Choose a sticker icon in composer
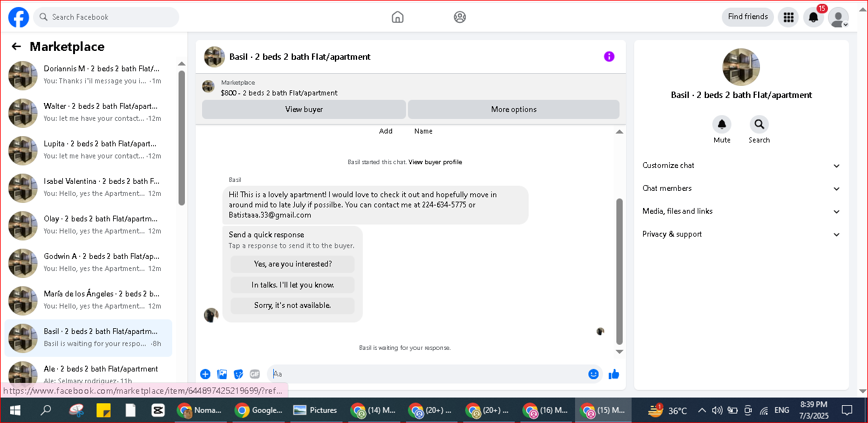Screen dimensions: 868x423 click(x=239, y=374)
